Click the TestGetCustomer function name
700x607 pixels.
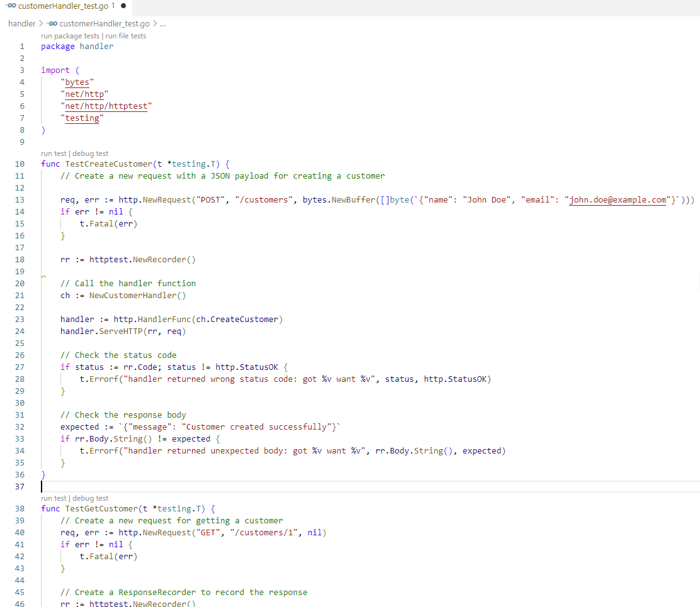[x=101, y=509]
